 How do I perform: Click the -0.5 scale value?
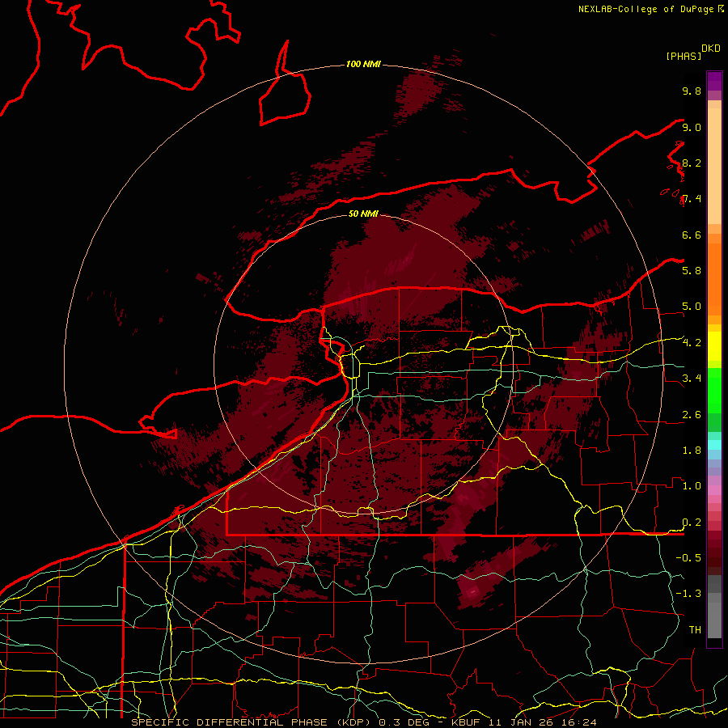tap(688, 557)
